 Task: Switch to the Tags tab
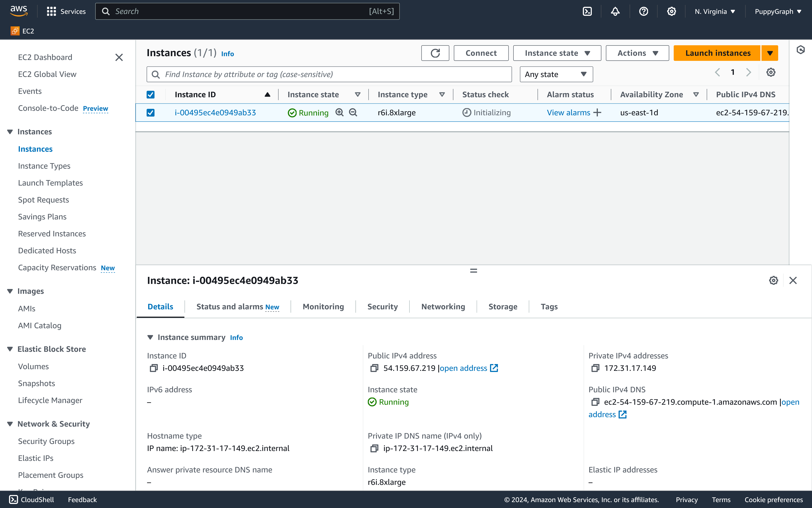(x=549, y=307)
